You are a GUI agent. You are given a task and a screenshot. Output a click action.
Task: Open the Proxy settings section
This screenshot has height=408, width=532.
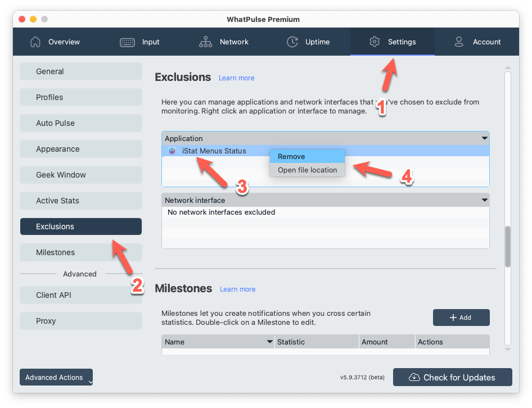81,321
